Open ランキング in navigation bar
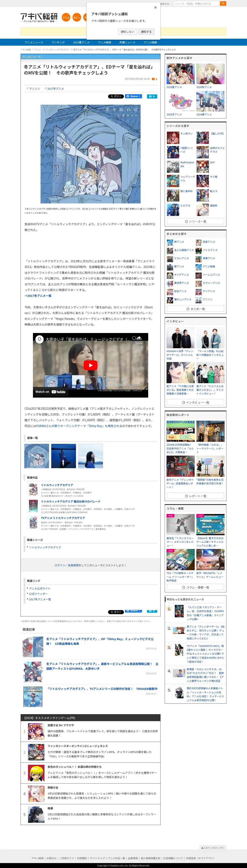This screenshot has width=247, height=868. click(x=58, y=42)
